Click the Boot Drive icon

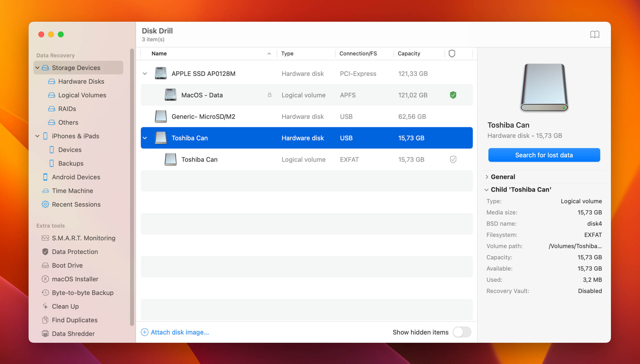click(x=45, y=266)
